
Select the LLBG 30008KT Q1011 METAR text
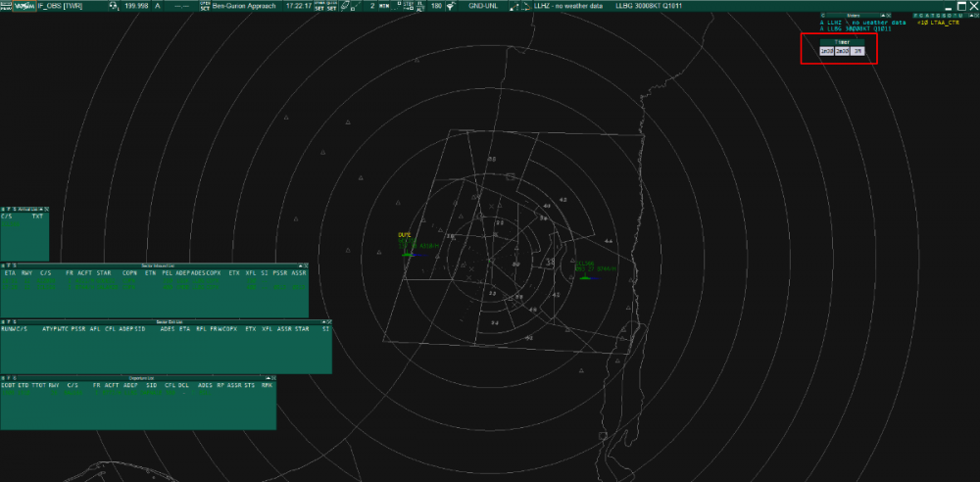tap(647, 5)
